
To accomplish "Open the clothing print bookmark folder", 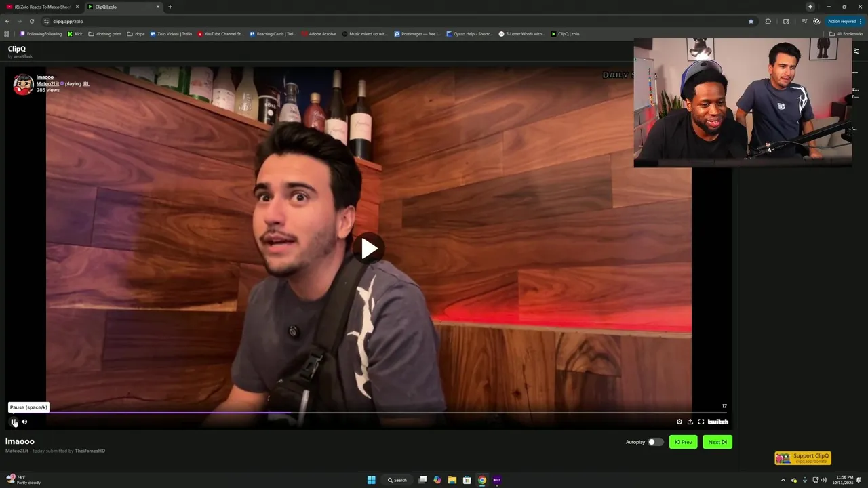I will click(104, 33).
